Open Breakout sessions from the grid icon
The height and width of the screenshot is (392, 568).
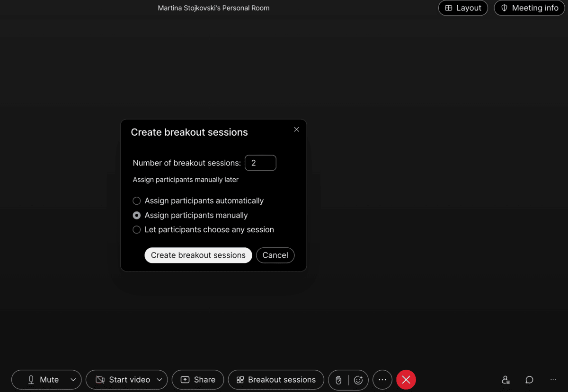pos(241,380)
